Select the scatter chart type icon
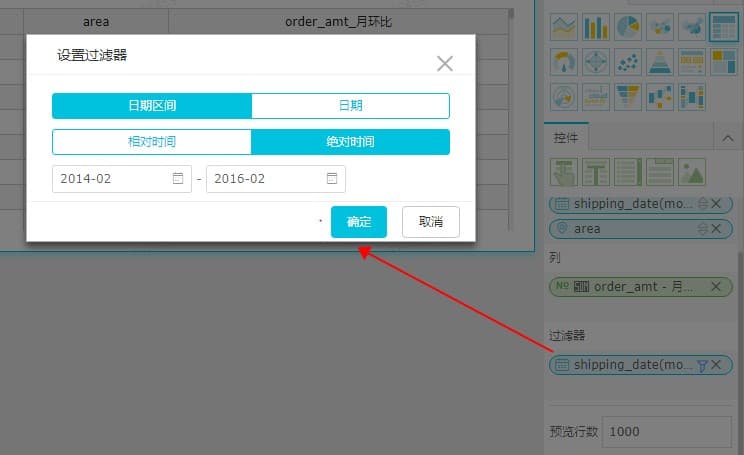The image size is (744, 455). [x=628, y=62]
